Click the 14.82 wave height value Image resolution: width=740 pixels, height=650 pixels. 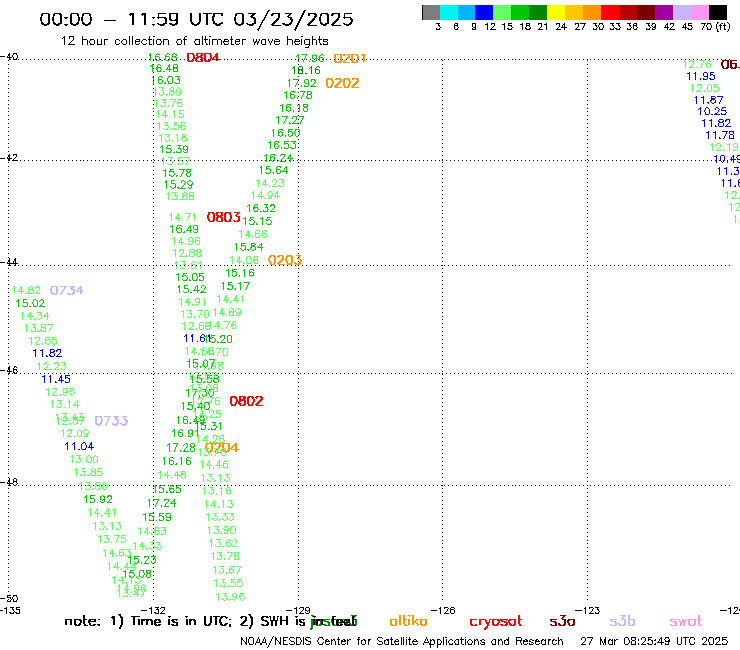pos(26,290)
